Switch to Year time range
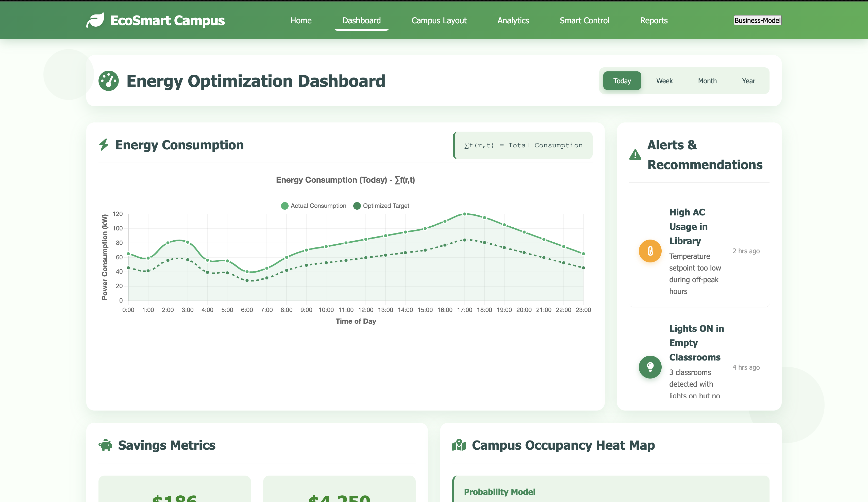Screen dimensions: 868x502 point(748,81)
